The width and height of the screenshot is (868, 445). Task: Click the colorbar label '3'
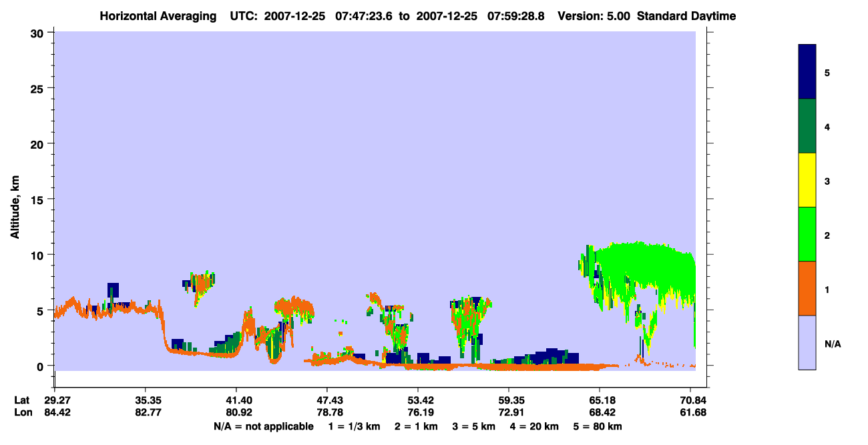[828, 180]
